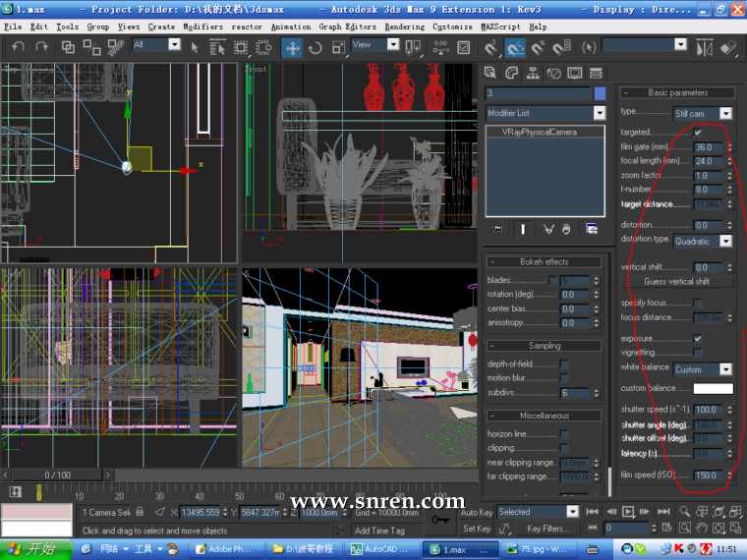This screenshot has height=560, width=747.
Task: Select the Move tool in toolbar
Action: pyautogui.click(x=293, y=46)
